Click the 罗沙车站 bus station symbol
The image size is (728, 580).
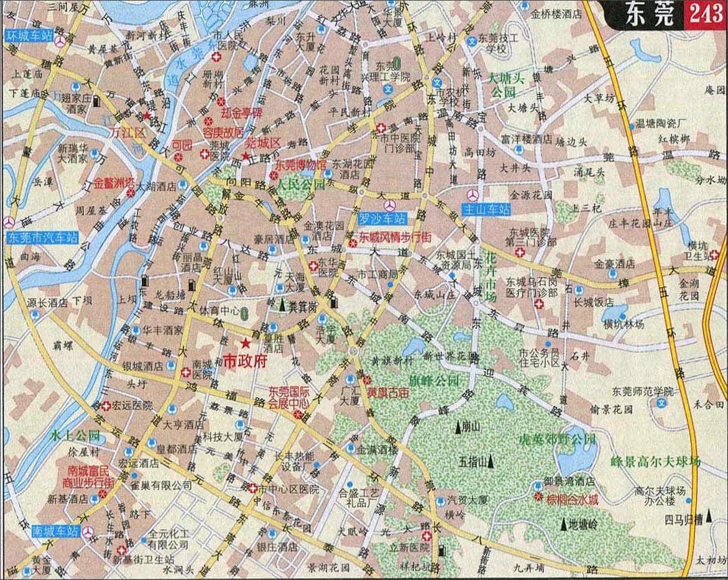(390, 206)
